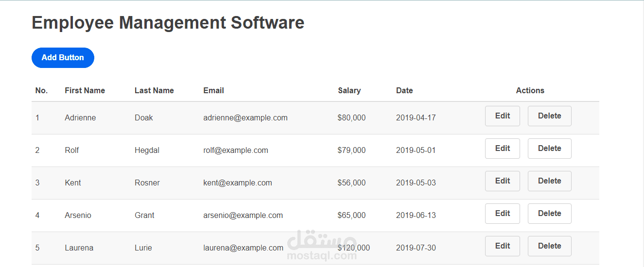
Task: Click laurena@example.com email cell
Action: 244,248
